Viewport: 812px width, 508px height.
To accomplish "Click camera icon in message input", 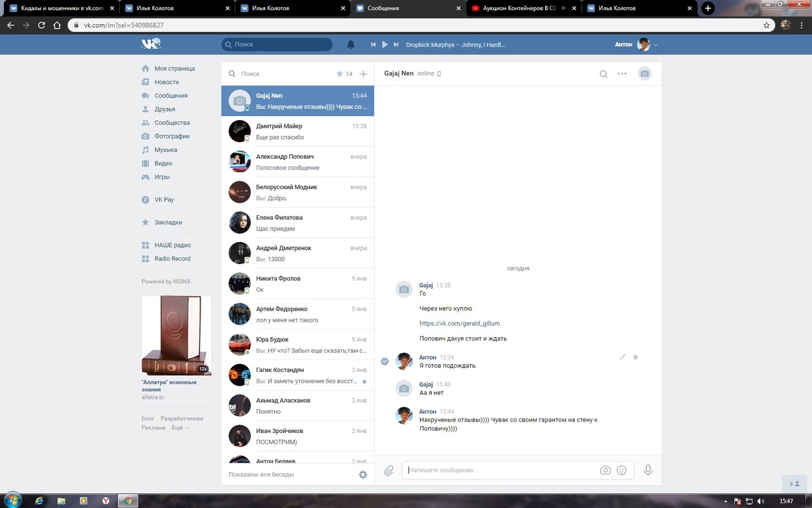I will tap(605, 471).
